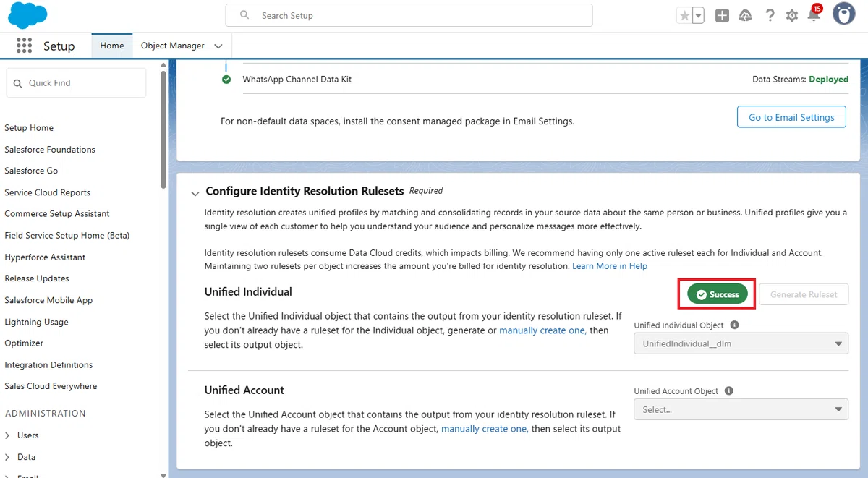The image size is (868, 478).
Task: View notifications bell with 15 alerts
Action: click(814, 14)
